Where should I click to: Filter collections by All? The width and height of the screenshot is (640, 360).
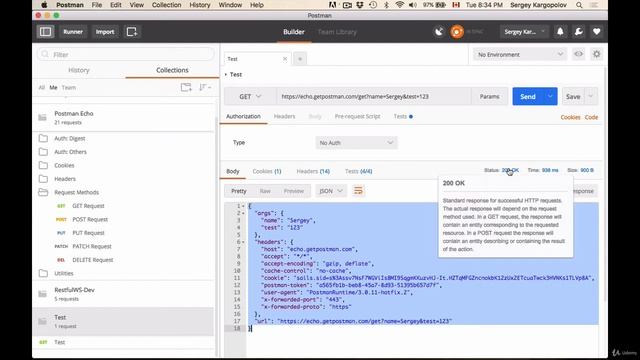pos(42,87)
